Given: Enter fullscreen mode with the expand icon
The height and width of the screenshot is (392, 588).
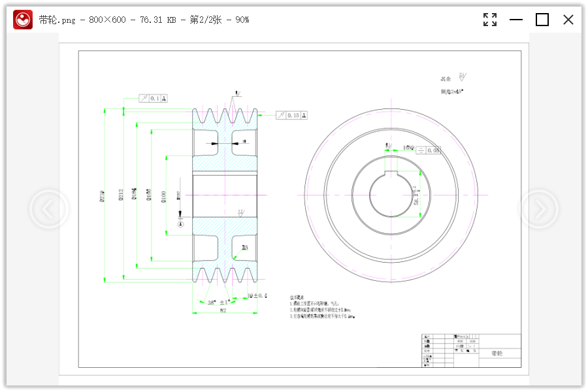Looking at the screenshot, I should [490, 20].
